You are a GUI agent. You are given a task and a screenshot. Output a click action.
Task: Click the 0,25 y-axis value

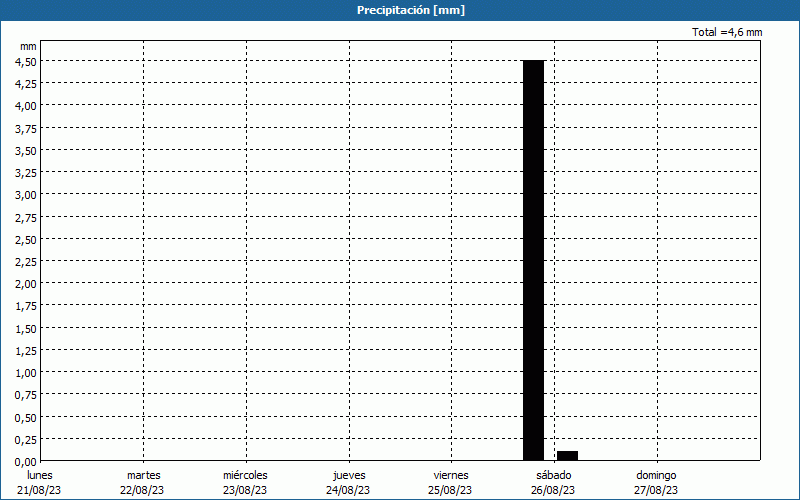pos(26,440)
